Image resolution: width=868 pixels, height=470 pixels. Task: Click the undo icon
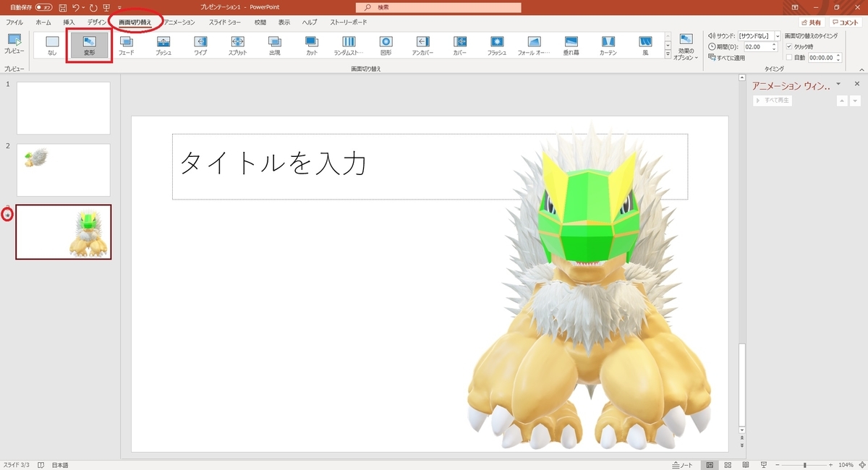(75, 7)
